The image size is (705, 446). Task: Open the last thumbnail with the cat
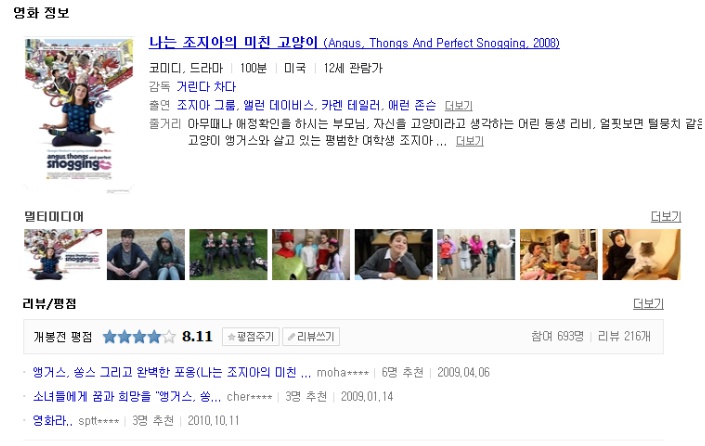tap(642, 254)
